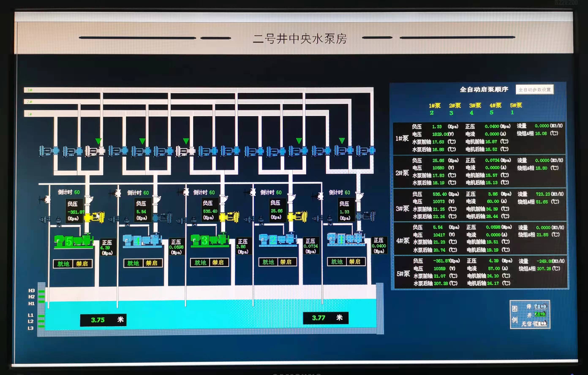Click the yellow valve above pump 3

229,217
